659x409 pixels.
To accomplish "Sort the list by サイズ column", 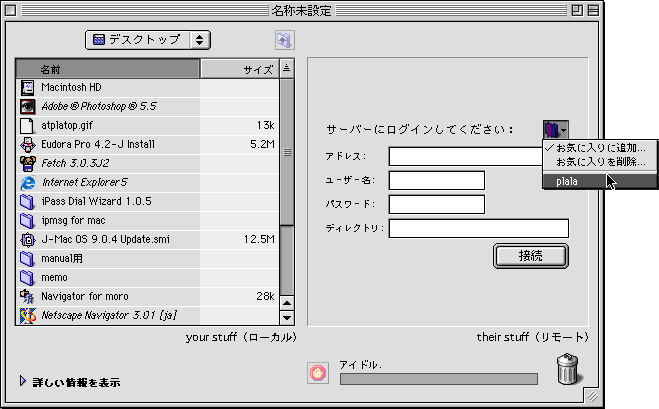I will point(240,69).
